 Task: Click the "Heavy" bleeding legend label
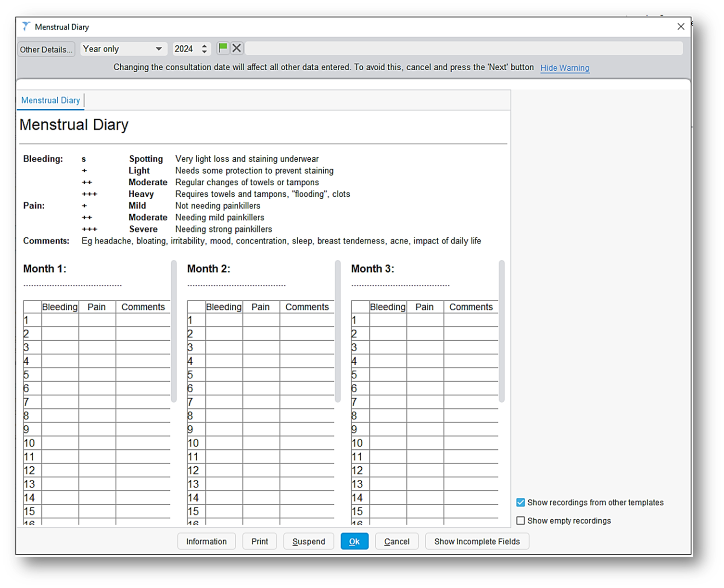tap(141, 194)
